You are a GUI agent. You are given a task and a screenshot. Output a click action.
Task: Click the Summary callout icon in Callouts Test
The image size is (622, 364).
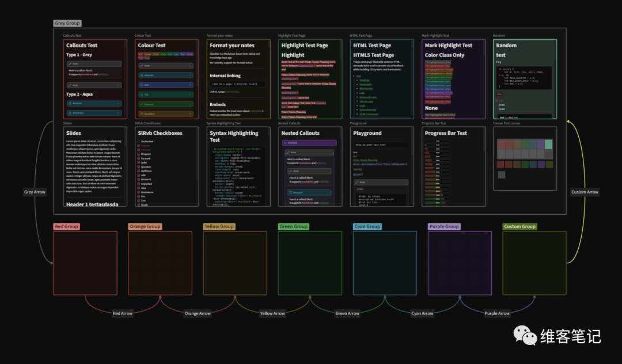[70, 113]
